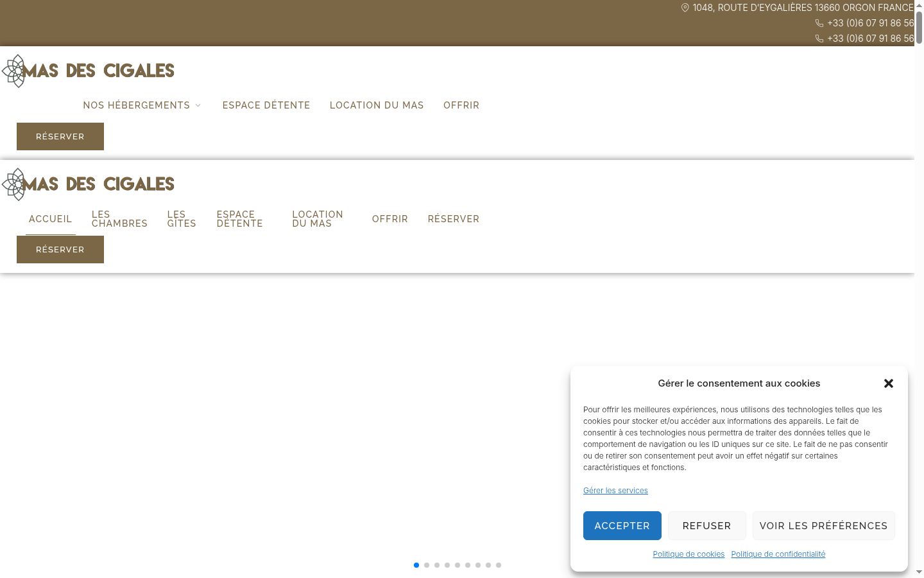Open the Politique de confidentialité link

pyautogui.click(x=778, y=554)
